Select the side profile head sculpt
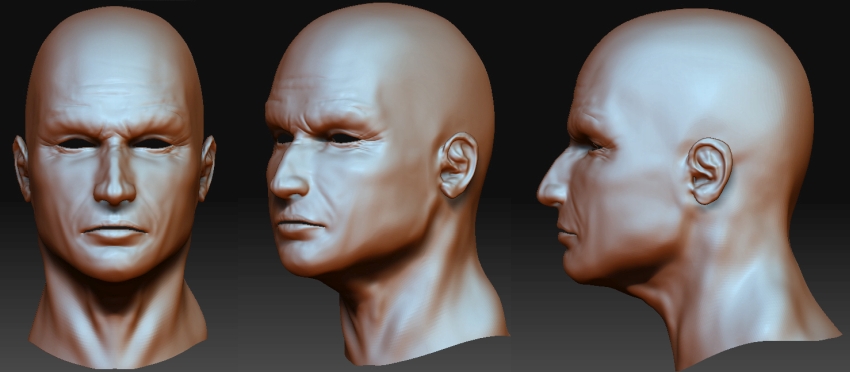 [x=688, y=190]
